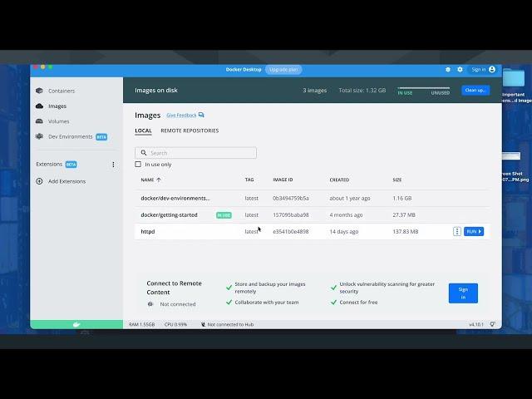Viewport: 532px width, 399px height.
Task: Open the Give Feedback link
Action: tap(181, 116)
